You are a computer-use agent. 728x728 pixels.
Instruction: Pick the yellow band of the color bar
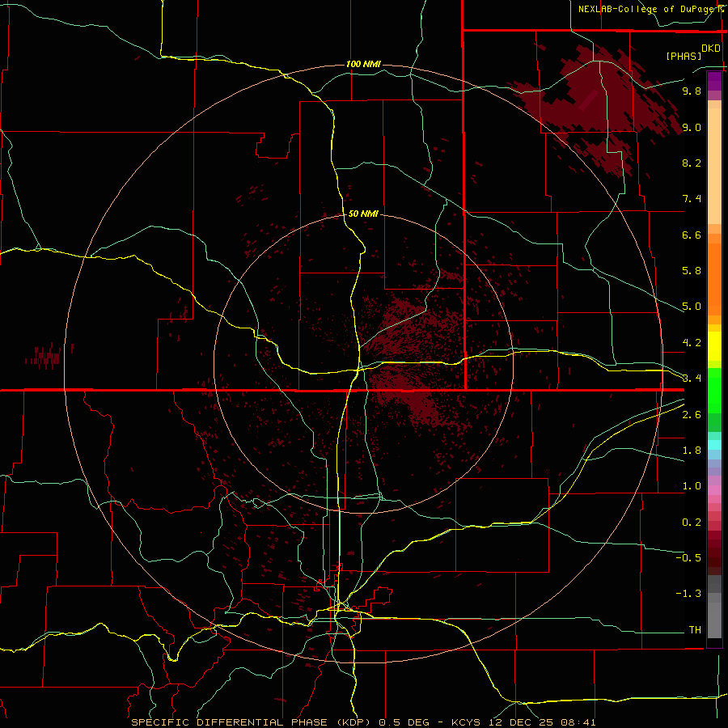point(714,346)
